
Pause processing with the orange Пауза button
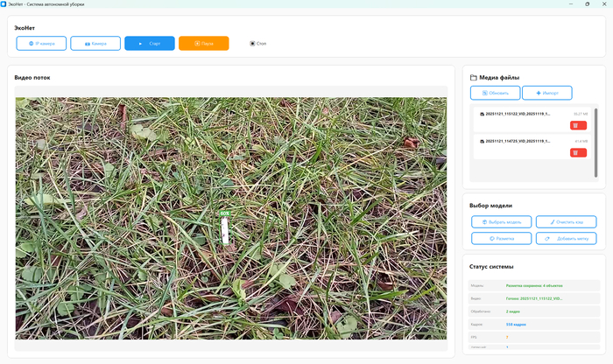point(203,43)
